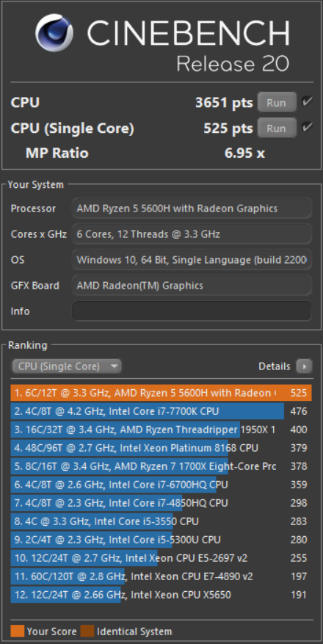323x644 pixels.
Task: Click the OS field showing Windows 10
Action: (192, 259)
